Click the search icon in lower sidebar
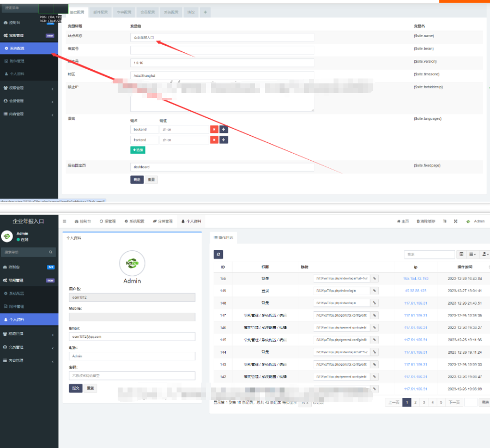The image size is (490, 448). pos(51,252)
